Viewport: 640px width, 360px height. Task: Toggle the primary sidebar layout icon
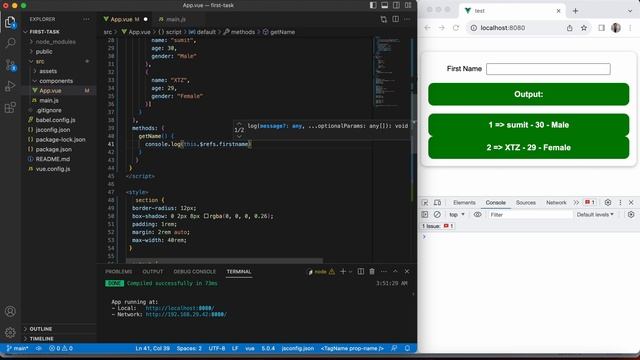373,5
